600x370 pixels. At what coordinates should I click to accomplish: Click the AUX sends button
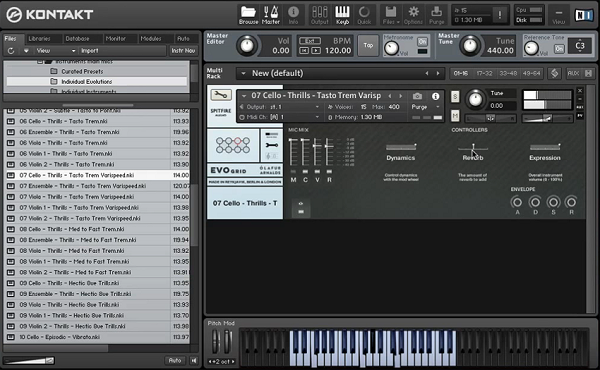pos(573,73)
